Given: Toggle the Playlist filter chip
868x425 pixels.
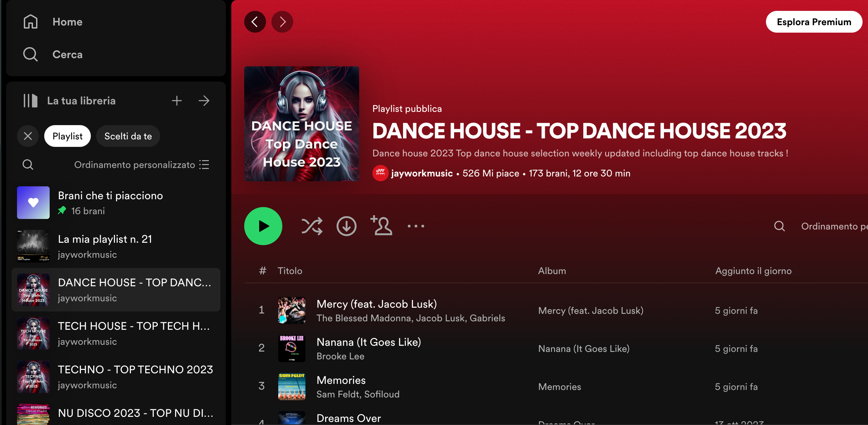Looking at the screenshot, I should coord(67,136).
